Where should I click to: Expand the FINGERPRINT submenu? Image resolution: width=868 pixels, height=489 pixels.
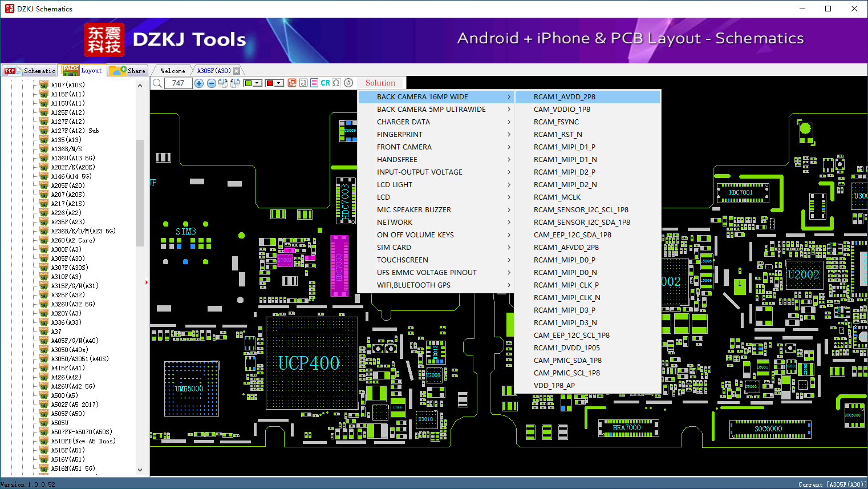tap(436, 135)
